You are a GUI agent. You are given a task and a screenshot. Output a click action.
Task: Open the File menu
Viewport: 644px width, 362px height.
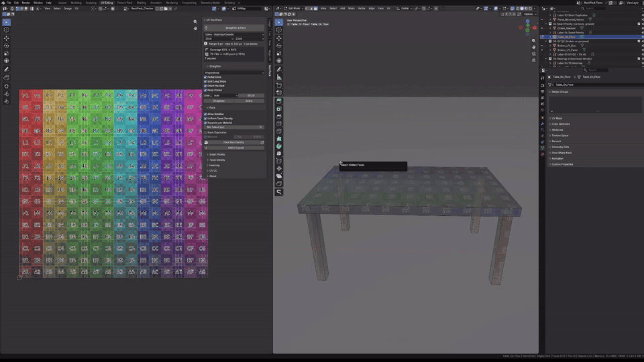pos(9,3)
